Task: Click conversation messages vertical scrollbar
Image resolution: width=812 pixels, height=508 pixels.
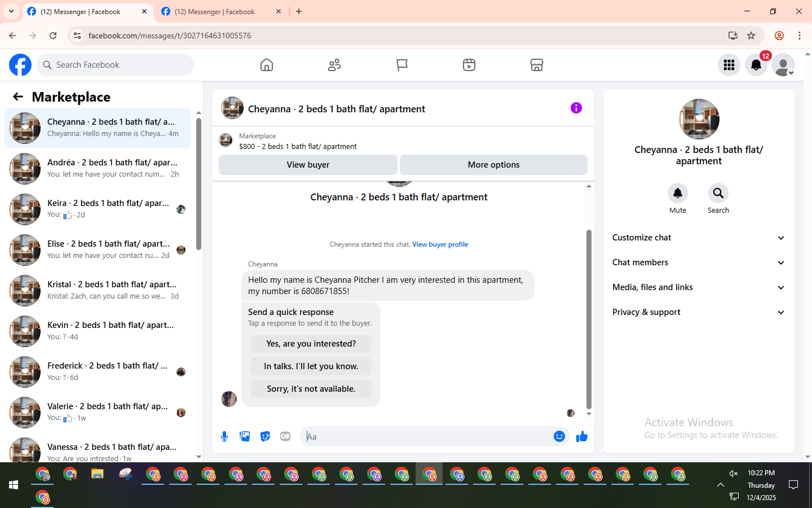Action: point(589,319)
